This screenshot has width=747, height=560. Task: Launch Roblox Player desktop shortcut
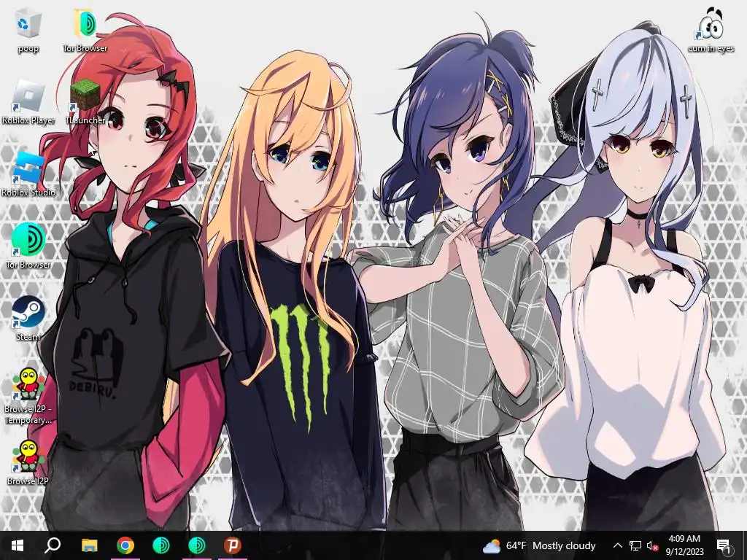click(x=28, y=102)
